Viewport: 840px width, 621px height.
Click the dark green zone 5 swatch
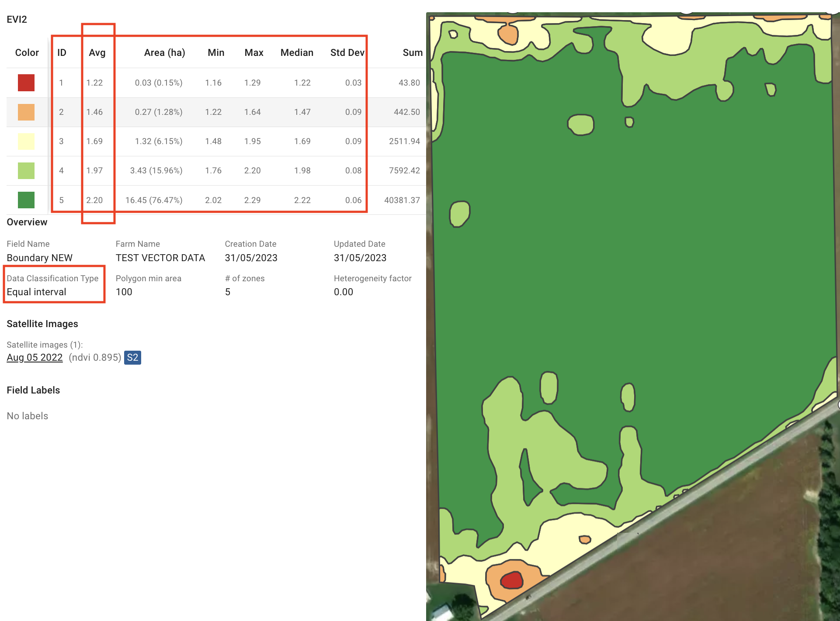(26, 200)
